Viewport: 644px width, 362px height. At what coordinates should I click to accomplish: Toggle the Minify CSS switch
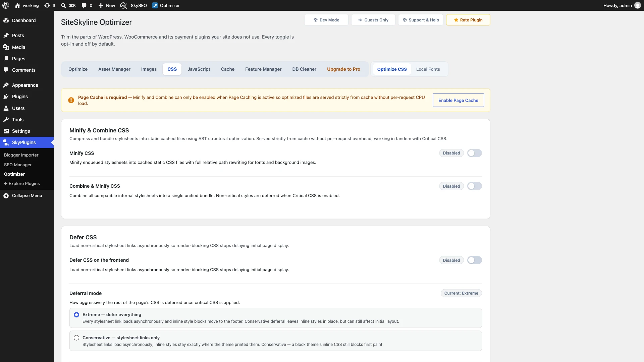(475, 153)
